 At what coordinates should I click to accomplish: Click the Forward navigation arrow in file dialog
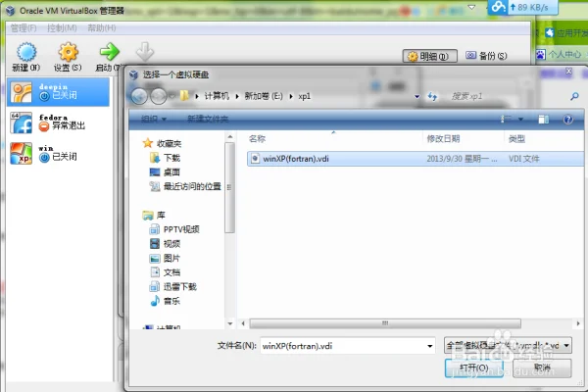[x=158, y=96]
